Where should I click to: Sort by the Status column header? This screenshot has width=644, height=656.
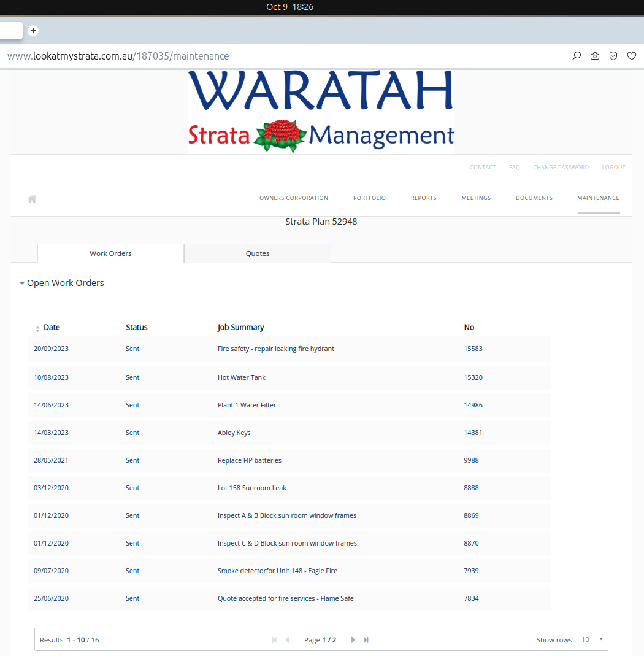137,328
